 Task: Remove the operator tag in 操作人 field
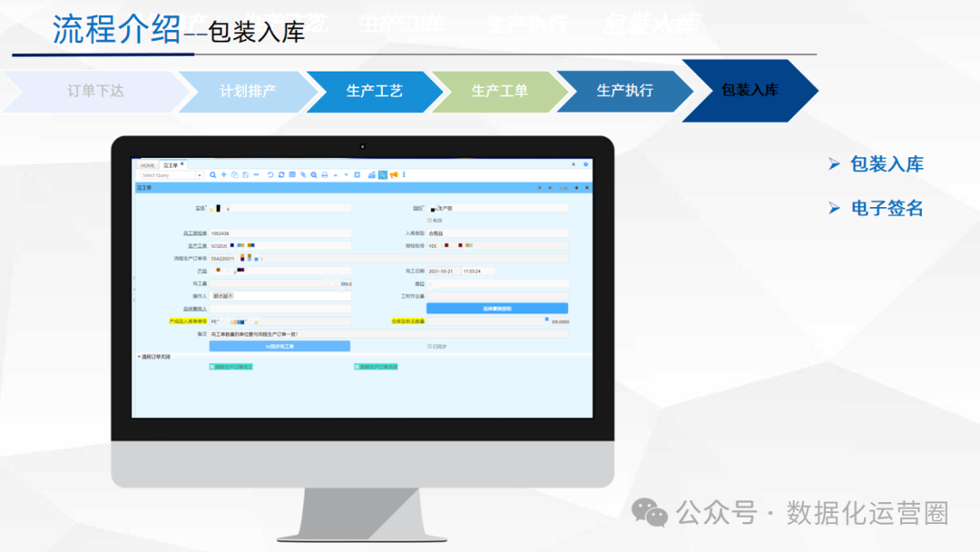(x=230, y=296)
